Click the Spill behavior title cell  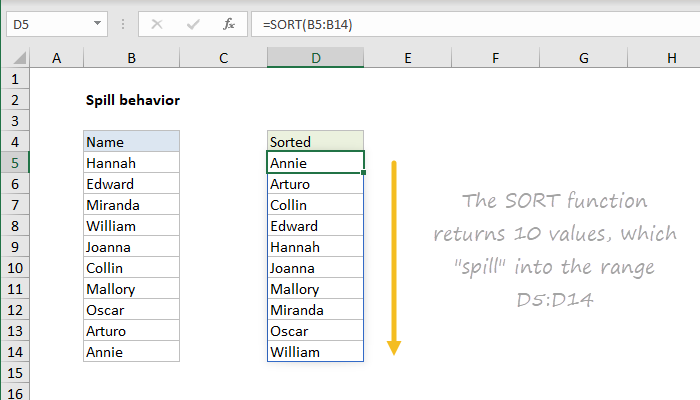131,100
